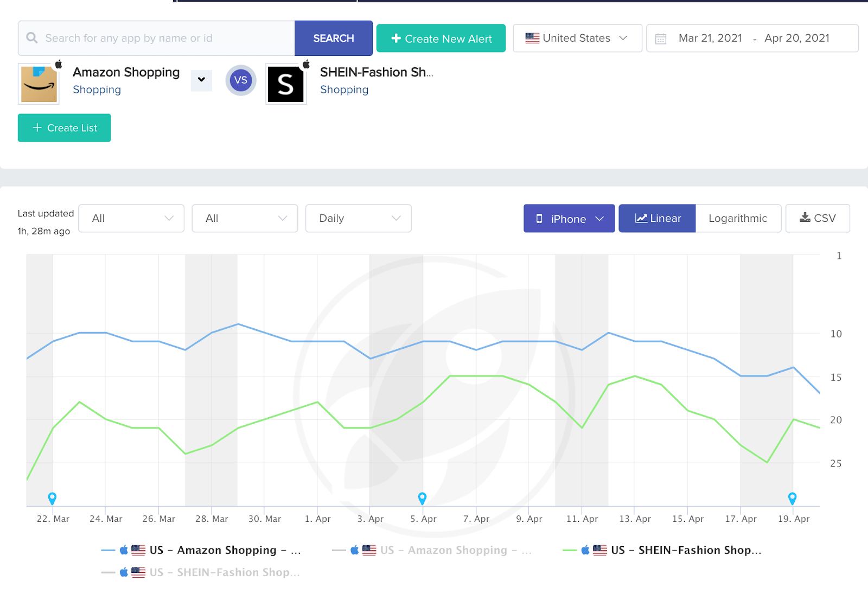Image resolution: width=868 pixels, height=600 pixels.
Task: Toggle the blue US Amazon Shopping legend series
Action: point(201,550)
